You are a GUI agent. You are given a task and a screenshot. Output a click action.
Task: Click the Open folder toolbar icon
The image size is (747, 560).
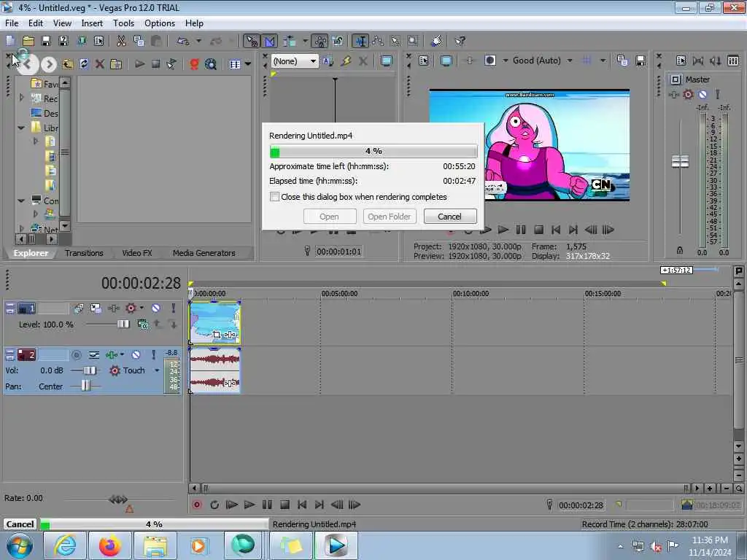coord(28,41)
